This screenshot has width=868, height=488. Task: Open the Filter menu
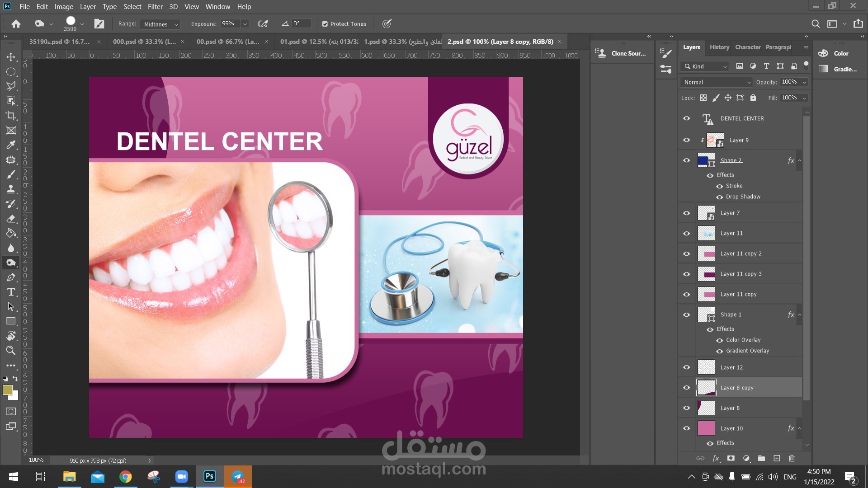[x=155, y=7]
